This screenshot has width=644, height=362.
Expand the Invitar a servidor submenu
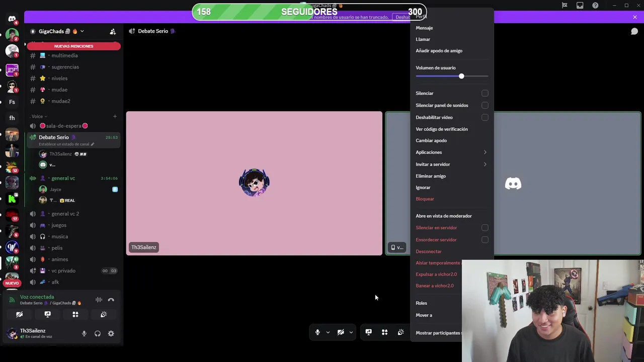(x=452, y=164)
